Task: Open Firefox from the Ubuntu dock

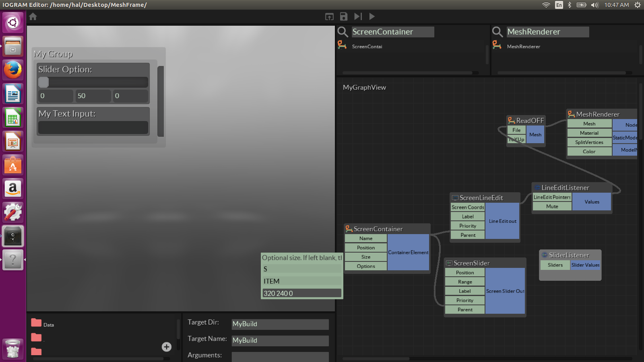Action: (13, 70)
